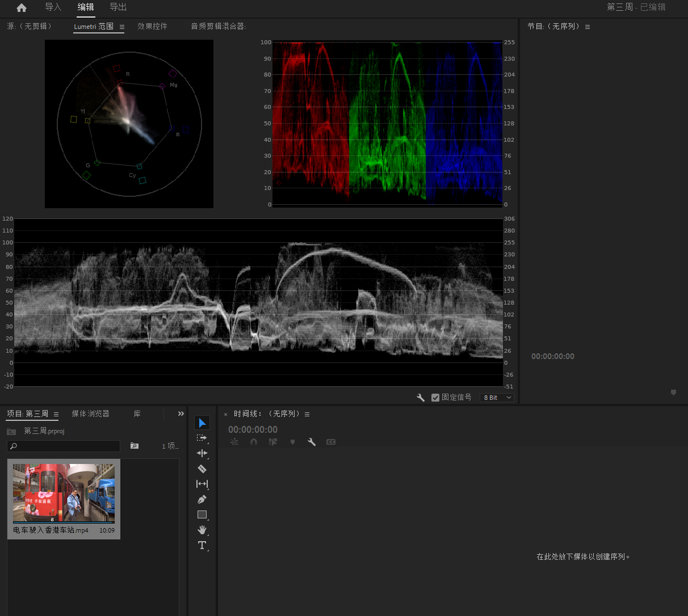This screenshot has height=616, width=688.
Task: Select the Pen tool
Action: tap(202, 499)
